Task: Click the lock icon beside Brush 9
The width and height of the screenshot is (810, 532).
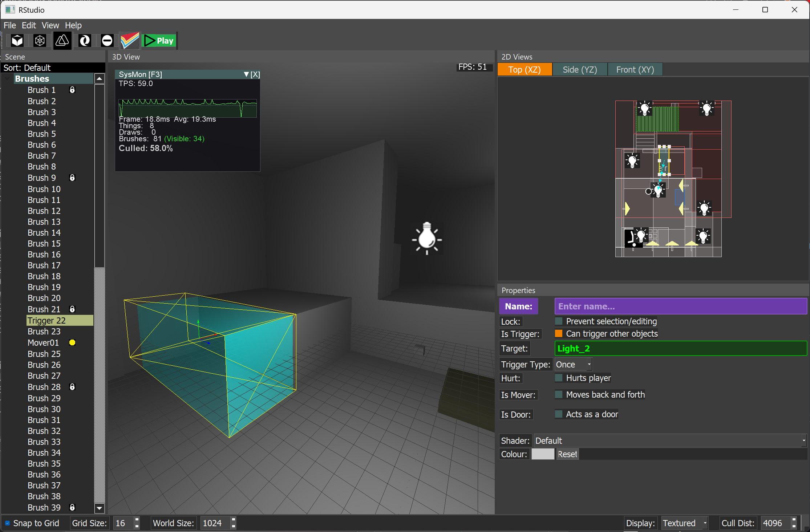Action: [x=72, y=178]
